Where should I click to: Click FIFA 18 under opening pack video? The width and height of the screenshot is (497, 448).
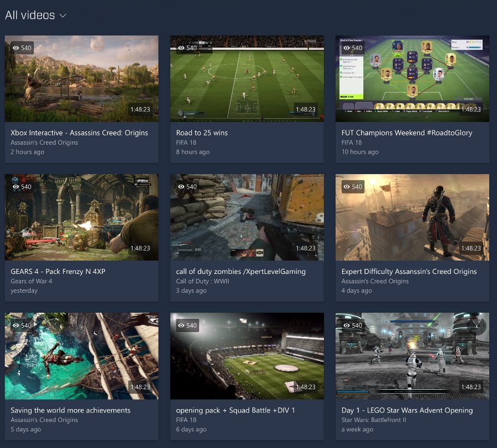(x=186, y=420)
